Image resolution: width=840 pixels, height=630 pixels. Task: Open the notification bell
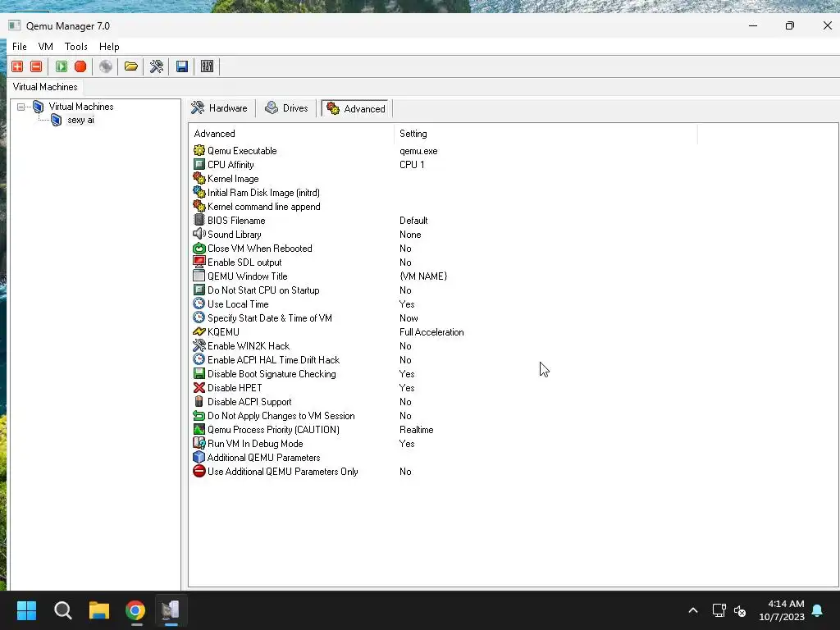coord(818,610)
